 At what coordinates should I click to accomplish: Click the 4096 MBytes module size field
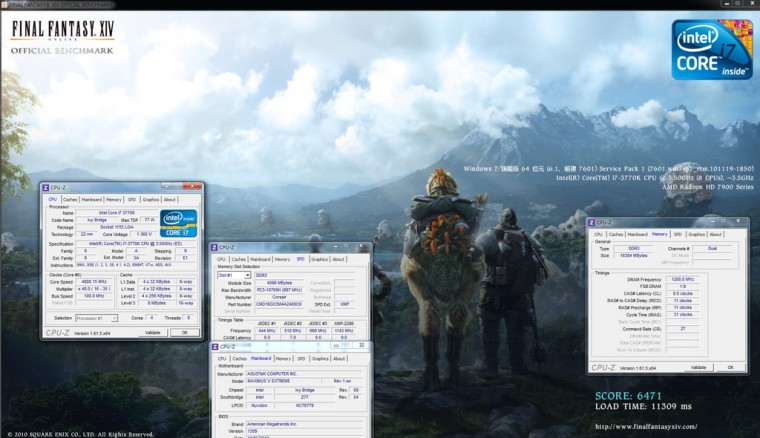click(x=279, y=283)
